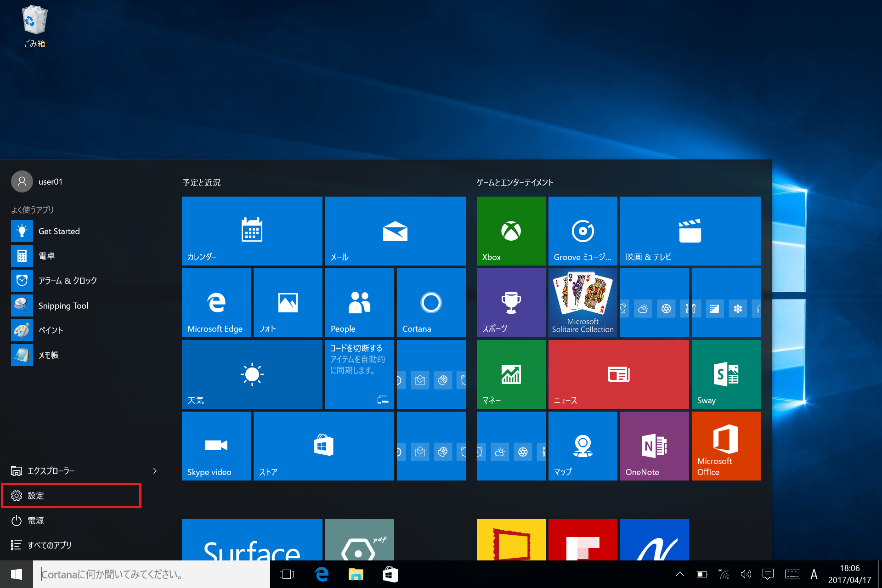Open the Movies & TV (映画 & テレビ) tile
The image size is (882, 588).
point(690,231)
